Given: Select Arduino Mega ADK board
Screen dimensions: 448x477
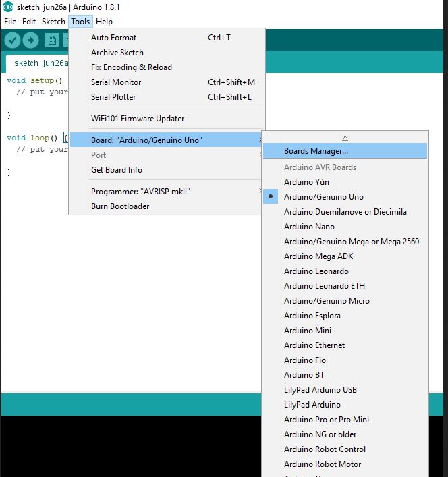Looking at the screenshot, I should coord(345,256).
